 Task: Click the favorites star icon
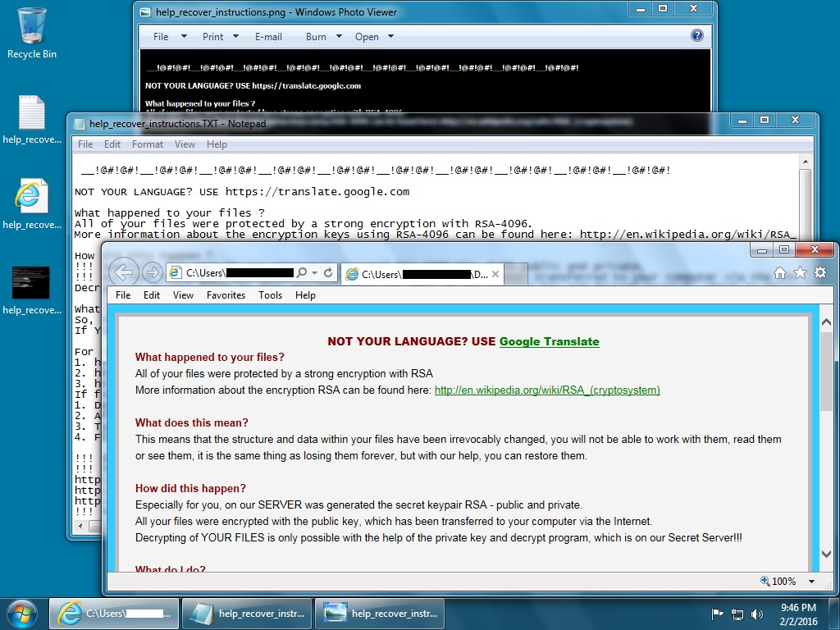click(800, 272)
